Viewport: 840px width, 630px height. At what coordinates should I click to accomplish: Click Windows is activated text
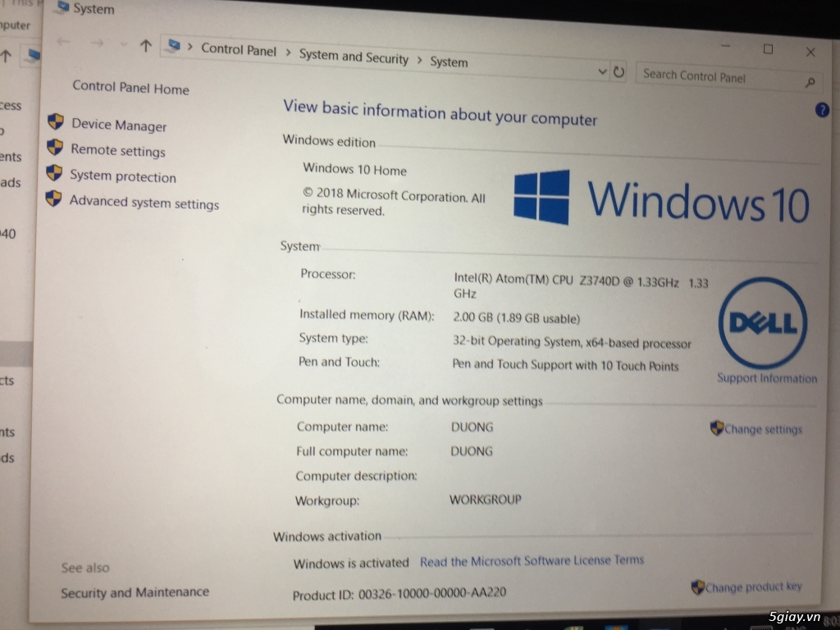click(x=351, y=564)
